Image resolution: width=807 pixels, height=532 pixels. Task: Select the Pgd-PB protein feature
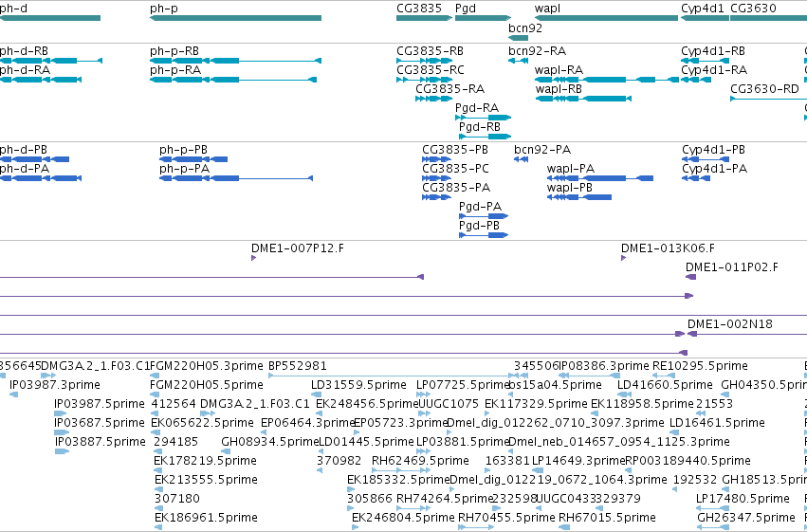coord(484,235)
